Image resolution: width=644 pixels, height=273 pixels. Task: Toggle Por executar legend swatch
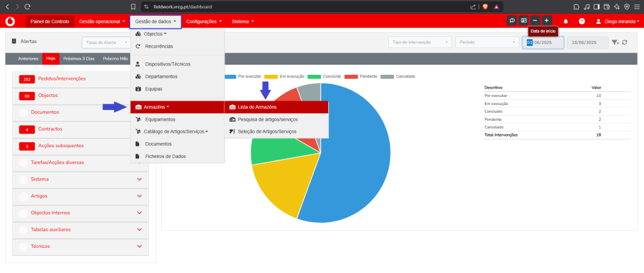tap(229, 77)
